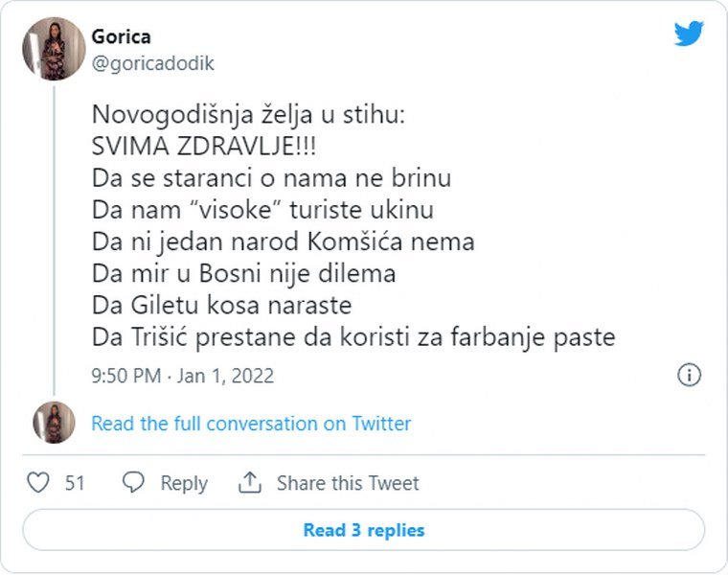Read the full conversation on Twitter
This screenshot has width=728, height=575.
tap(251, 424)
